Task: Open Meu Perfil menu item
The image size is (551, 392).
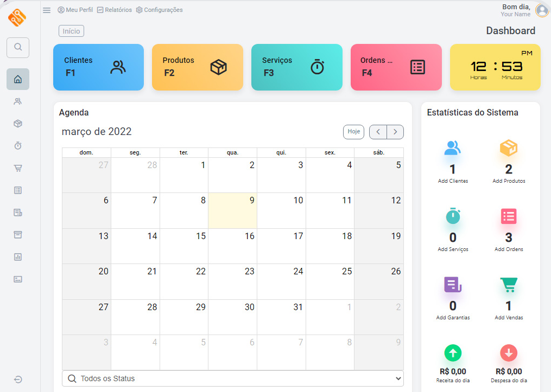Action: click(75, 10)
